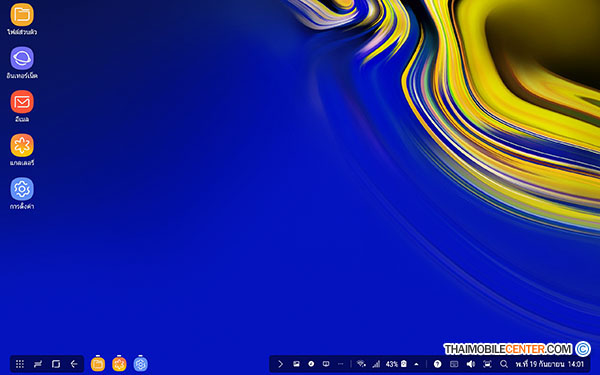This screenshot has width=600, height=375.
Task: Switch to running Settings taskbar app
Action: (x=140, y=364)
